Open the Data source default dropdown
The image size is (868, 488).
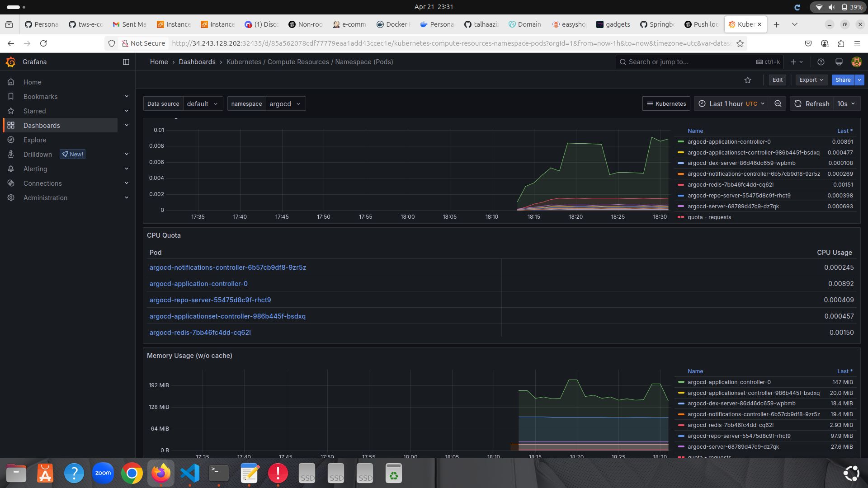(203, 104)
